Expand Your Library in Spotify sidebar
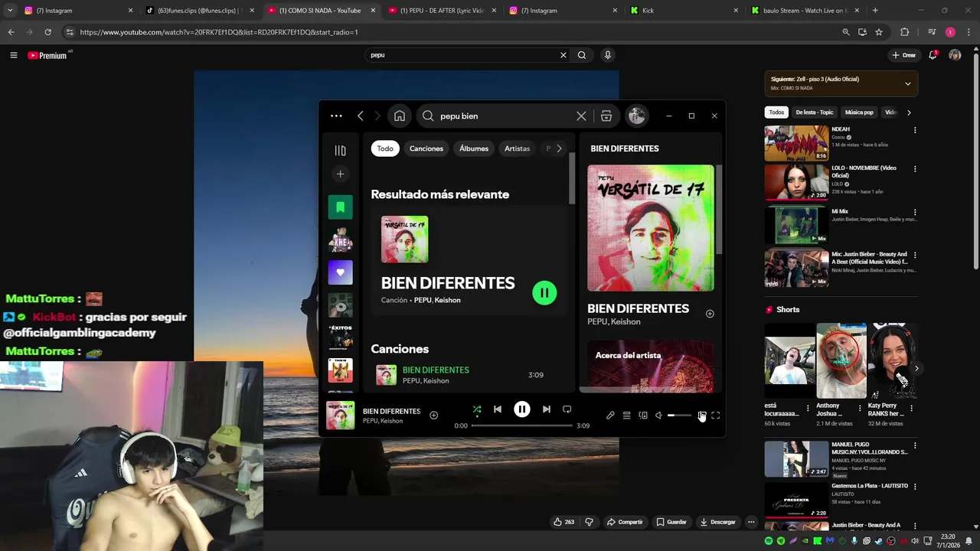 pyautogui.click(x=341, y=151)
